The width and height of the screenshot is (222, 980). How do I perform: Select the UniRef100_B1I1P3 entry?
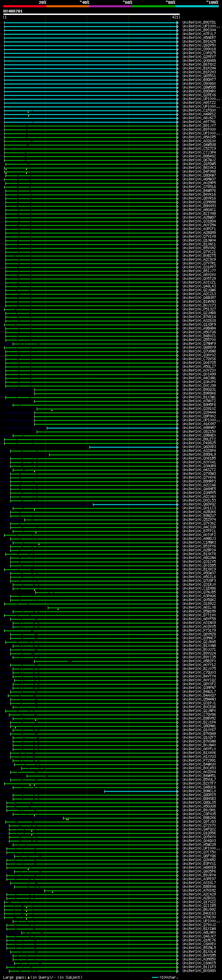tap(199, 967)
